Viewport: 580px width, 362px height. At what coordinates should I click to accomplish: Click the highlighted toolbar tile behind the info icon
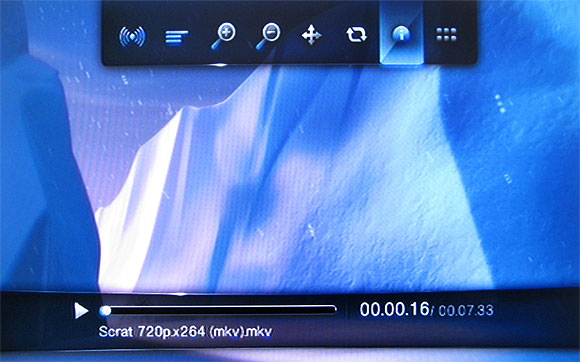(x=401, y=32)
